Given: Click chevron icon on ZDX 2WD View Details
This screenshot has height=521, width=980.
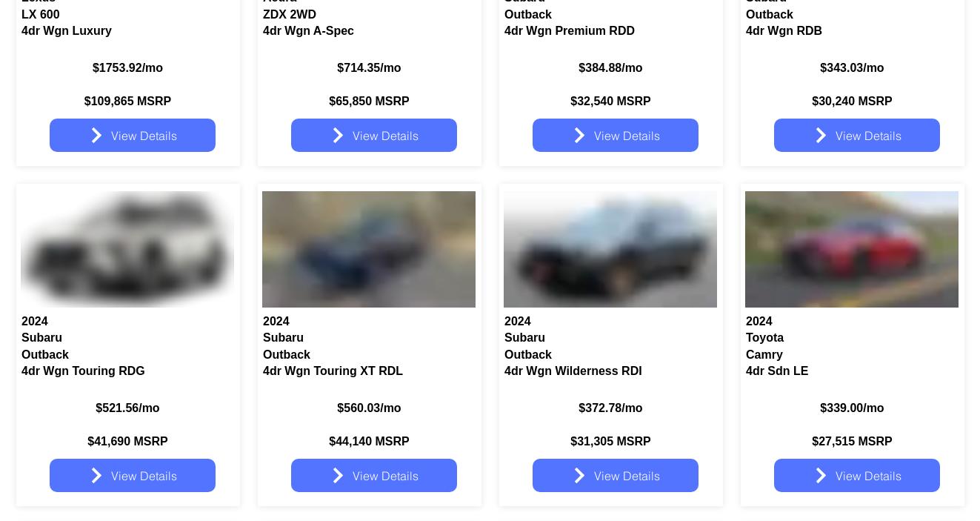Looking at the screenshot, I should [x=338, y=136].
